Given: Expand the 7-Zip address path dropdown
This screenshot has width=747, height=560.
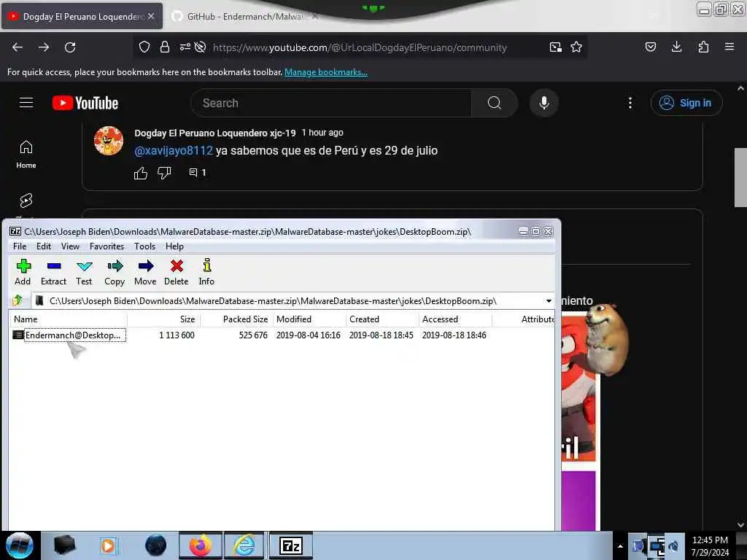Looking at the screenshot, I should tap(549, 301).
